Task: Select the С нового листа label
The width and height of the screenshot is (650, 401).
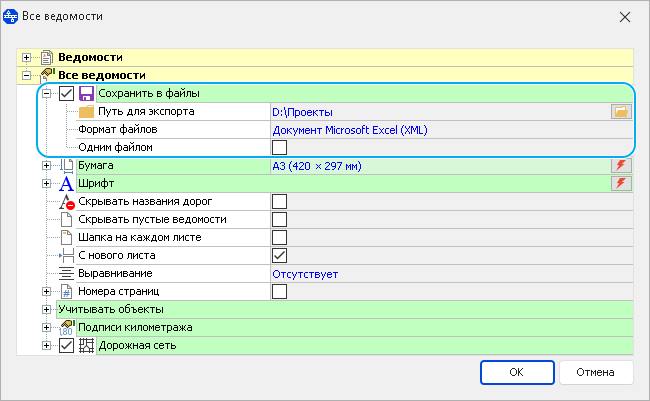Action: (x=117, y=255)
